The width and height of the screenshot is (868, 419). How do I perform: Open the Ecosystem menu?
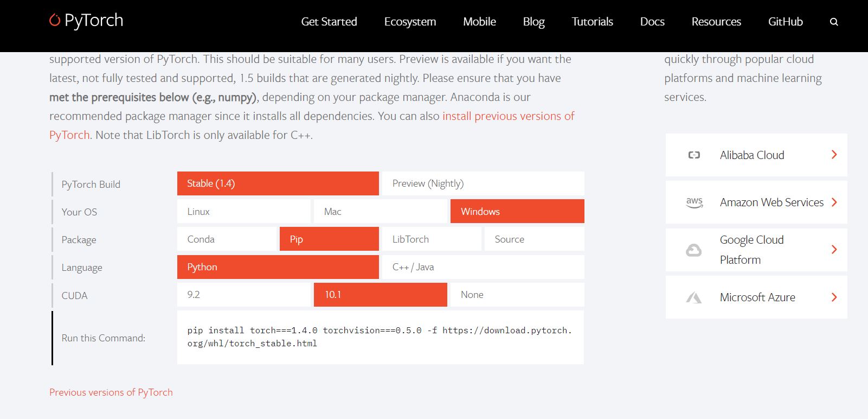click(410, 22)
